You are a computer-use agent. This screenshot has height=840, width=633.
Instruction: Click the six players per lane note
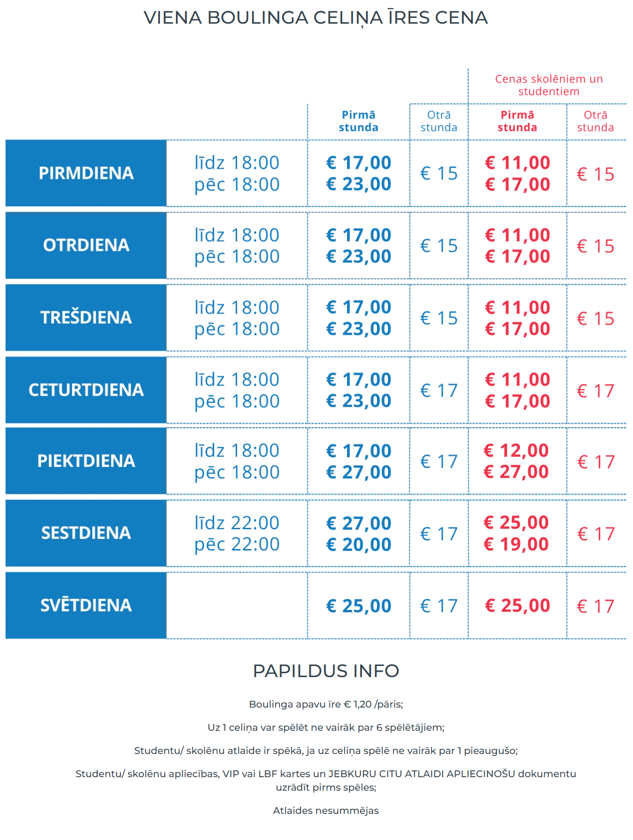[x=326, y=727]
